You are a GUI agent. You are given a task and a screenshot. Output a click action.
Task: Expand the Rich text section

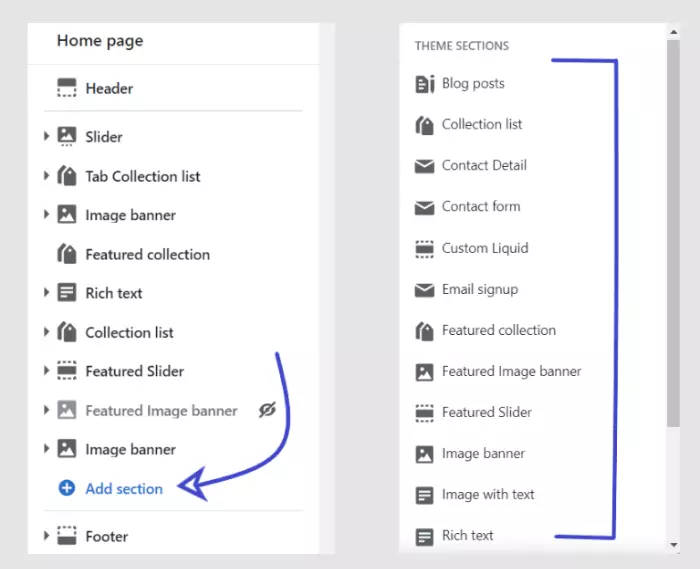[x=46, y=292]
